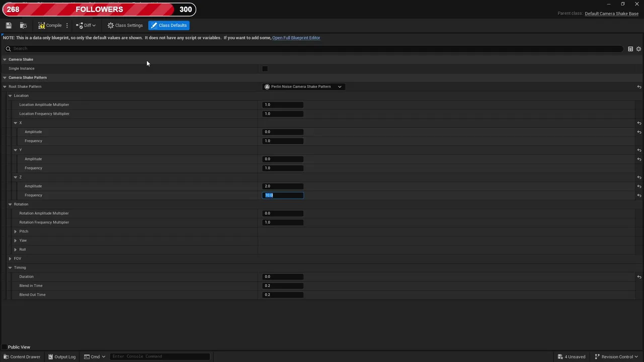Viewport: 644px width, 362px height.
Task: Open the Cmd type dropdown
Action: [95, 357]
